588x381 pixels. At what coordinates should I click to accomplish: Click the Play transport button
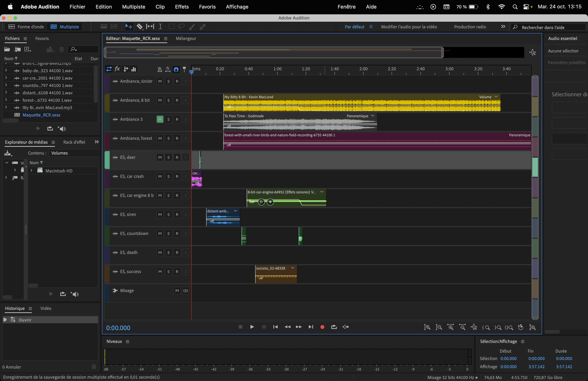point(252,327)
